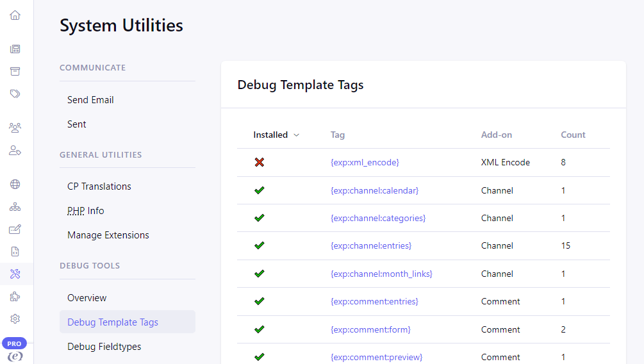Viewport: 644px width, 364px height.
Task: Click the globe icon in the sidebar
Action: (x=15, y=185)
